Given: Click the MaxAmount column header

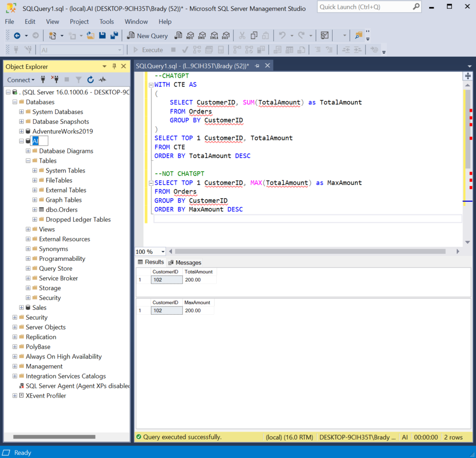Looking at the screenshot, I should tap(198, 303).
